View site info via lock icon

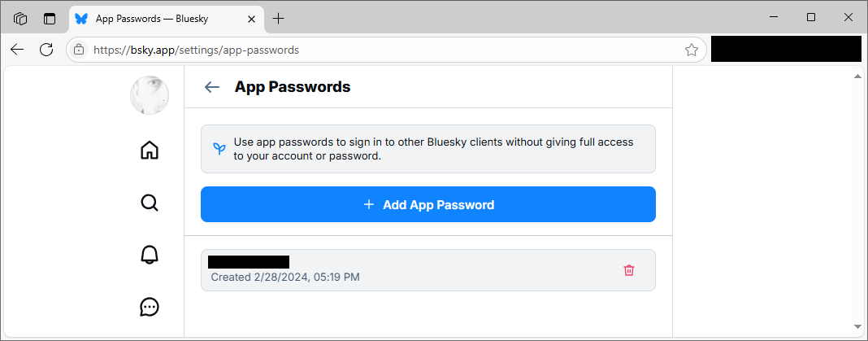click(79, 50)
